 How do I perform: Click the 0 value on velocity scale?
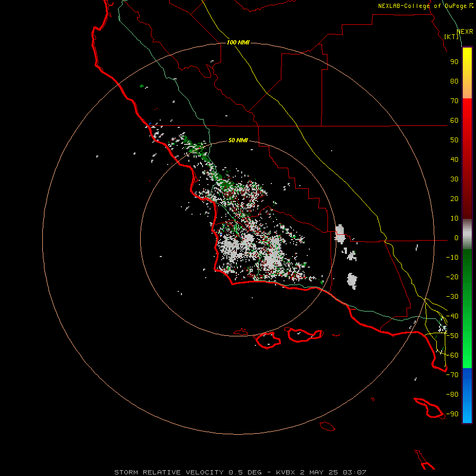point(456,238)
